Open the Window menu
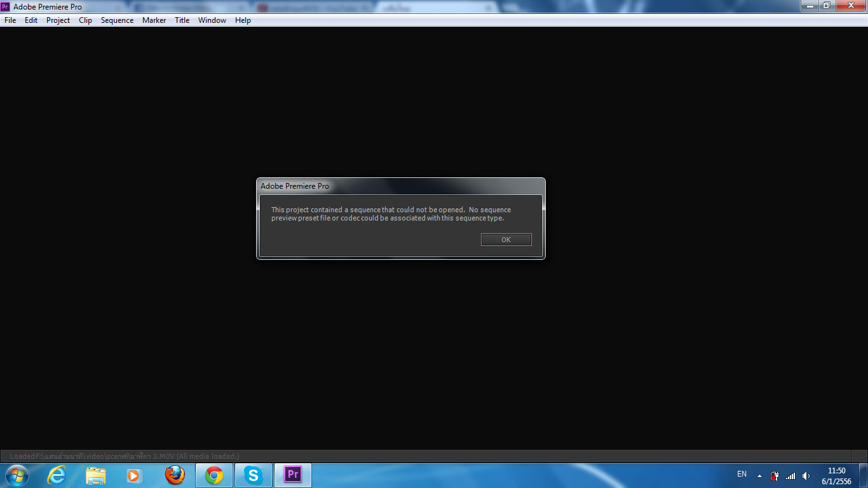868x488 pixels. click(212, 20)
